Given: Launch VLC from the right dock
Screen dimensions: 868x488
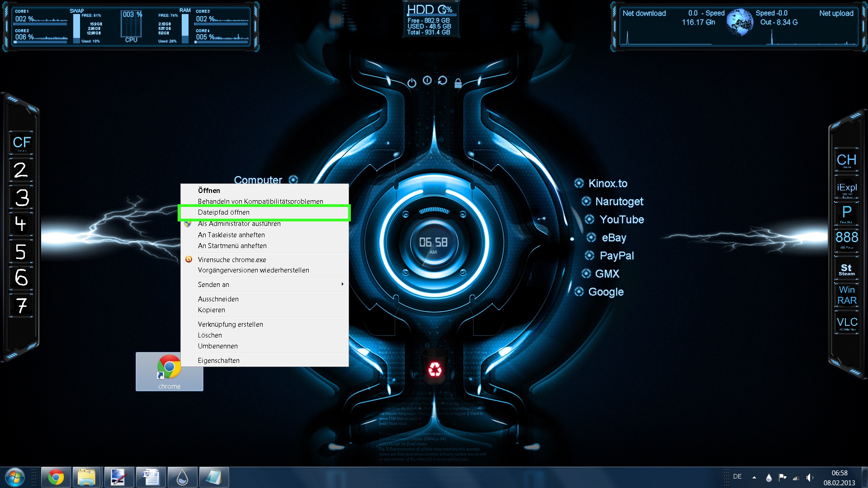Looking at the screenshot, I should (846, 323).
